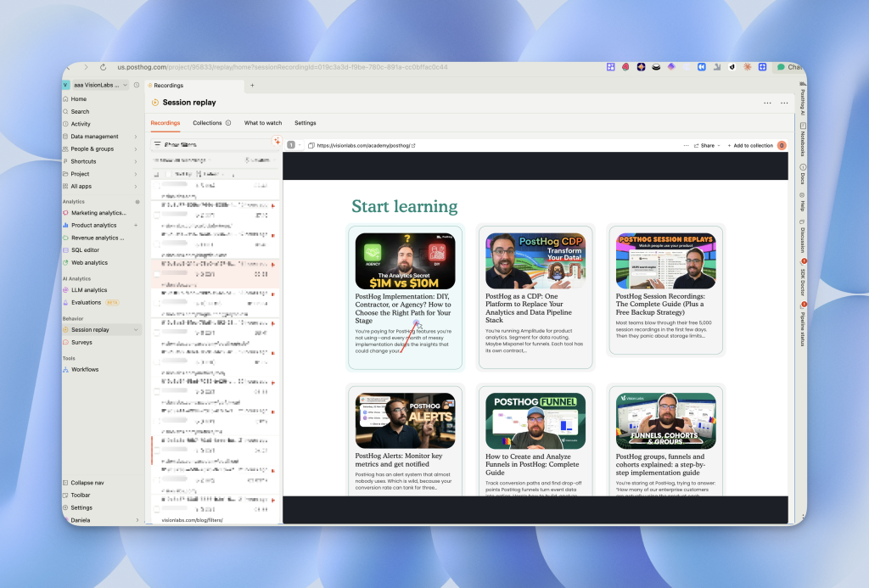The height and width of the screenshot is (588, 869).
Task: Check the first recording's checkbox in list
Action: [x=158, y=183]
